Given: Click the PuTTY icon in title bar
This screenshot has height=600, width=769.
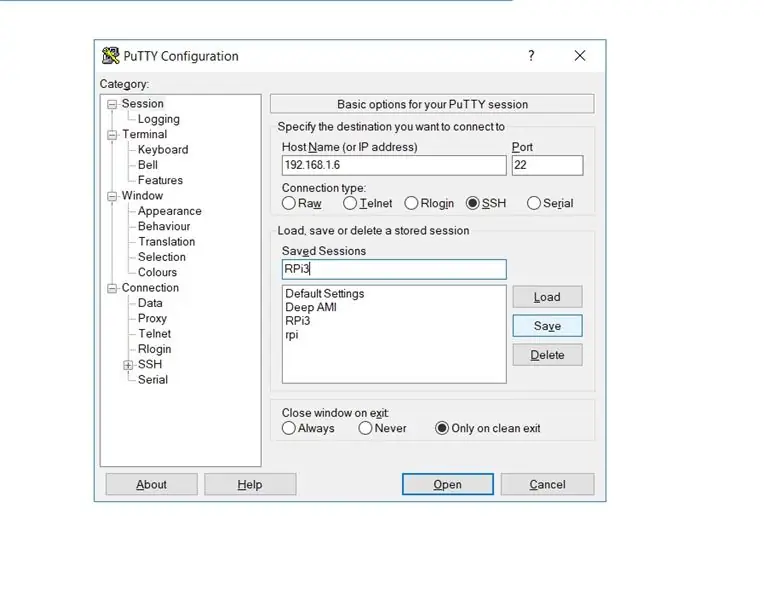Looking at the screenshot, I should (x=110, y=56).
